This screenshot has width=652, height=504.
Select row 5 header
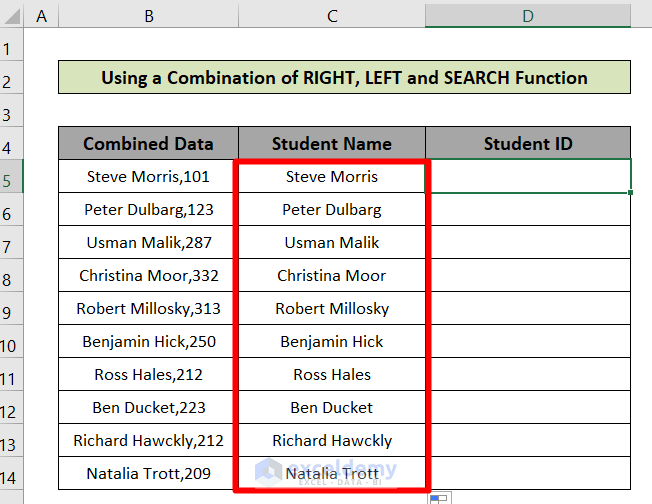[12, 177]
